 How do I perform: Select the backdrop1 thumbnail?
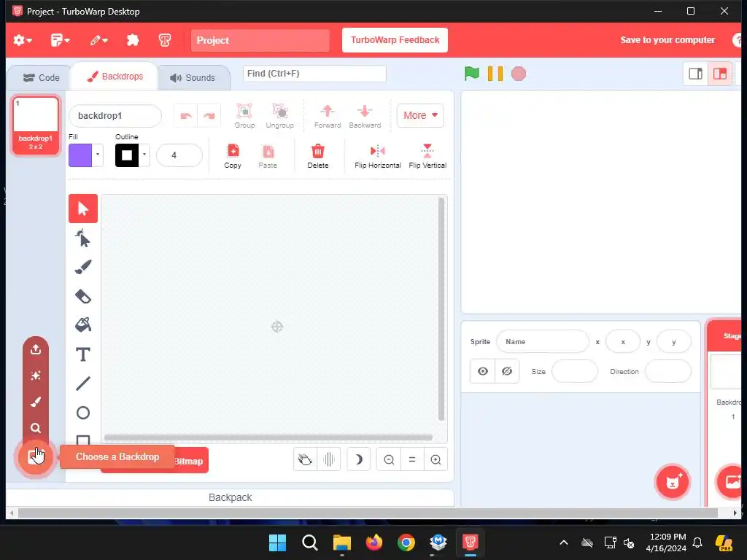36,125
